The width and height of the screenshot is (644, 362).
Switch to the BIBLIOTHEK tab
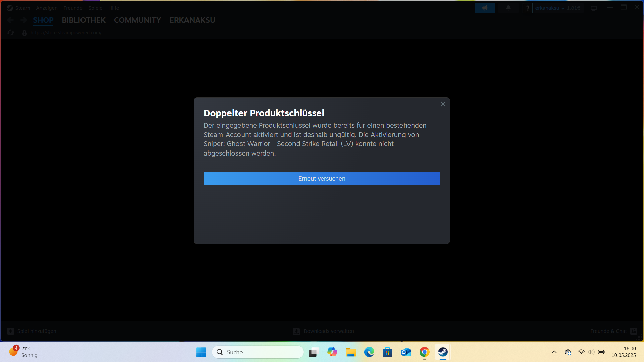pyautogui.click(x=84, y=20)
